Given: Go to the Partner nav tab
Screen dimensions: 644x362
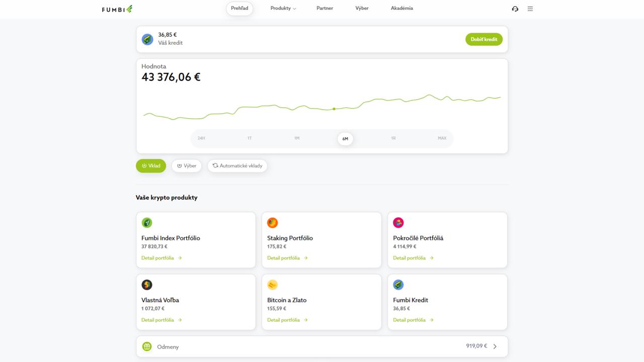Looking at the screenshot, I should click(325, 9).
